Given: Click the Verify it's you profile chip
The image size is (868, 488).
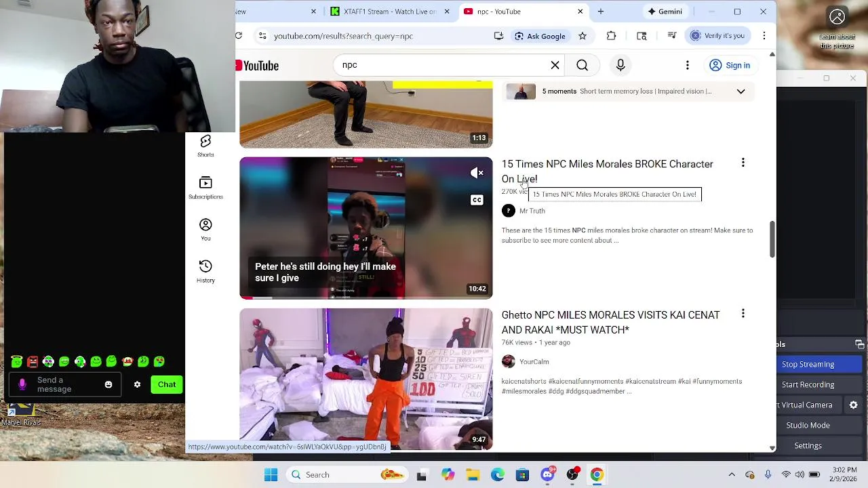Looking at the screenshot, I should [x=719, y=36].
